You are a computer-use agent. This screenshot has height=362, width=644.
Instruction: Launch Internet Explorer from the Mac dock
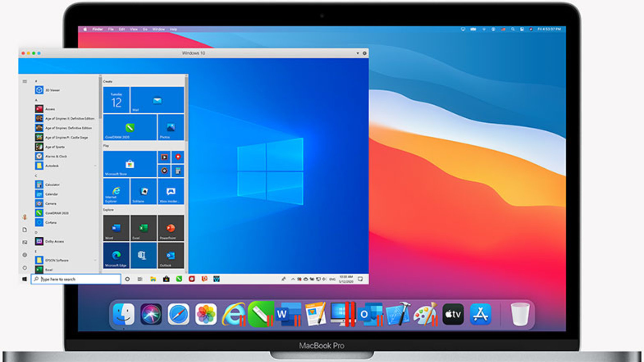233,314
